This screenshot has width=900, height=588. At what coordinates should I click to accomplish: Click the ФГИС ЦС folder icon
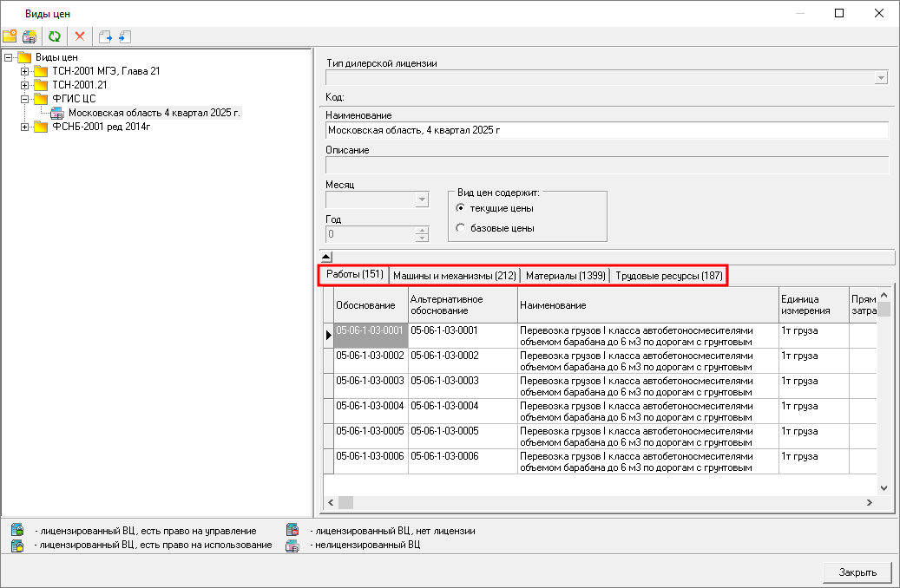click(41, 99)
